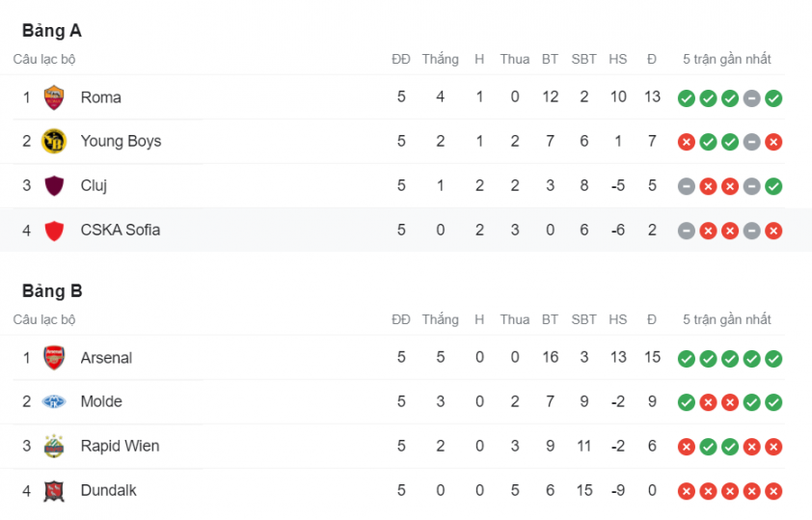Image resolution: width=812 pixels, height=520 pixels.
Task: Open the Roma team link
Action: pyautogui.click(x=100, y=97)
